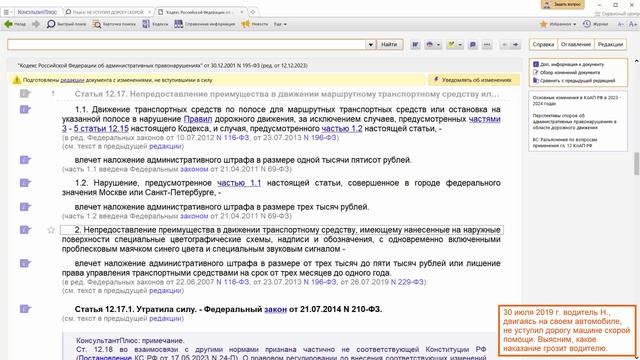Image resolution: width=640 pixels, height=360 pixels.
Task: Go back with the green Назад arrow
Action: (15, 24)
